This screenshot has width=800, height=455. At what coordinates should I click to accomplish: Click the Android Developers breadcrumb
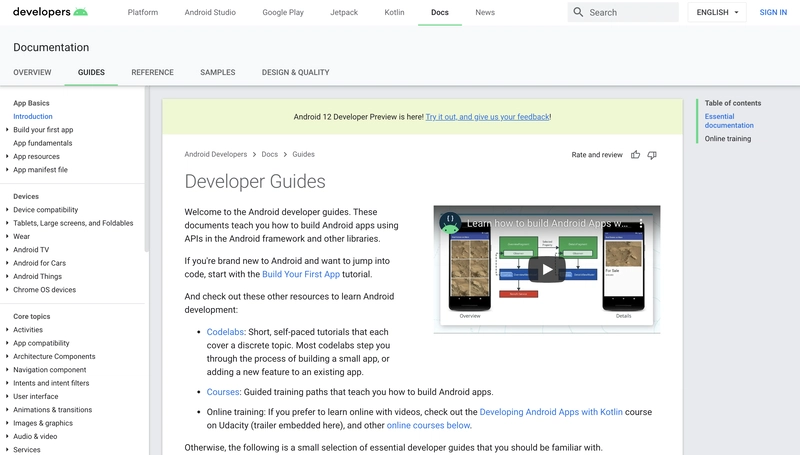(x=216, y=154)
